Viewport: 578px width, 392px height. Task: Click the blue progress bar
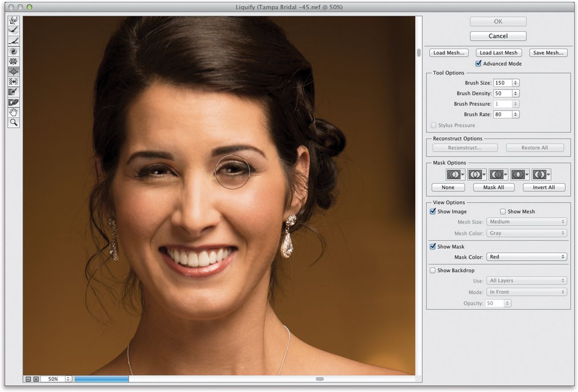coord(101,379)
